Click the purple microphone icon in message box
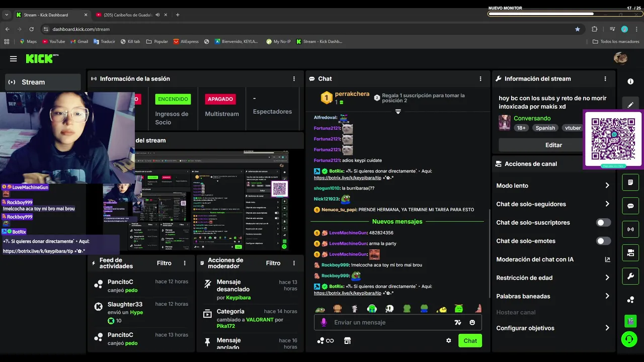This screenshot has height=362, width=644. tap(324, 322)
